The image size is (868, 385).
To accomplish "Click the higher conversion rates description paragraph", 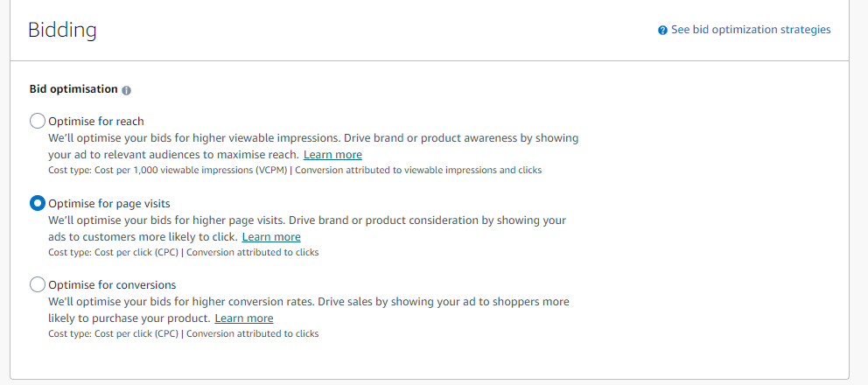I will [309, 311].
